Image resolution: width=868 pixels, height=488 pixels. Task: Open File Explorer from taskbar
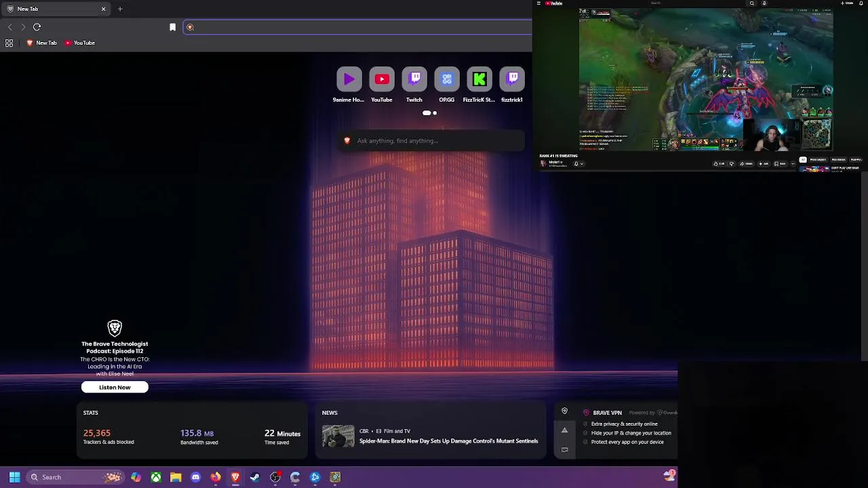[x=176, y=477]
